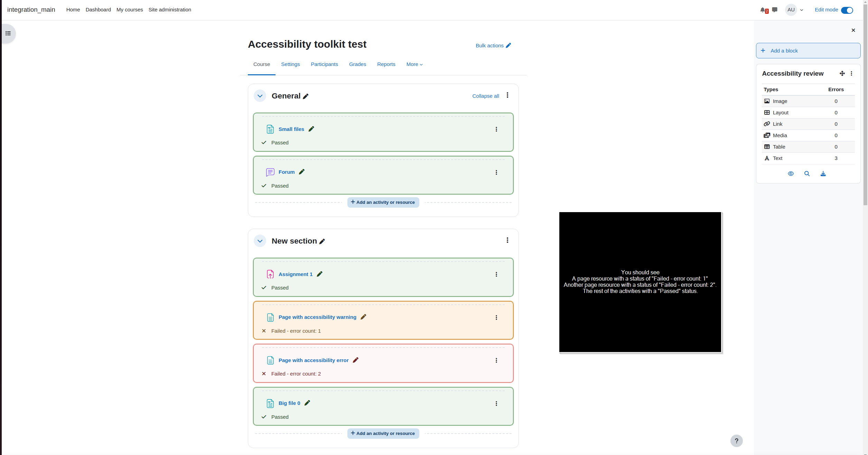Image resolution: width=868 pixels, height=455 pixels.
Task: Expand the More tab dropdown
Action: tap(414, 64)
